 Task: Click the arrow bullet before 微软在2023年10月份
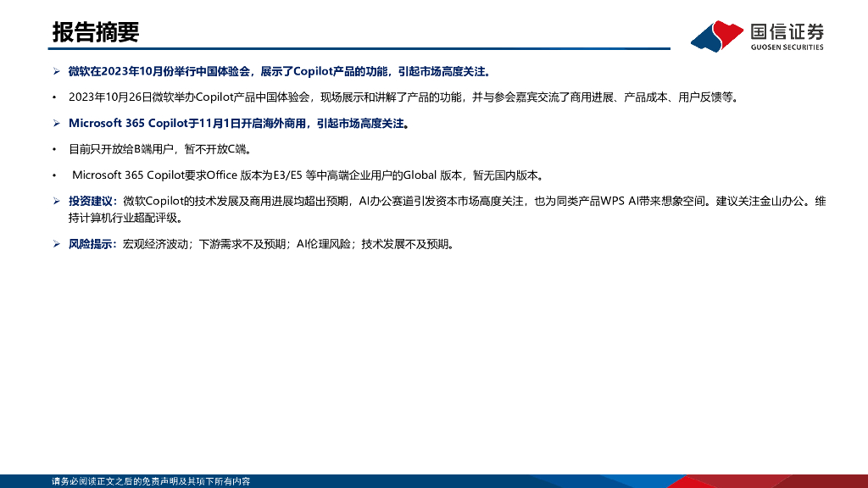coord(57,71)
